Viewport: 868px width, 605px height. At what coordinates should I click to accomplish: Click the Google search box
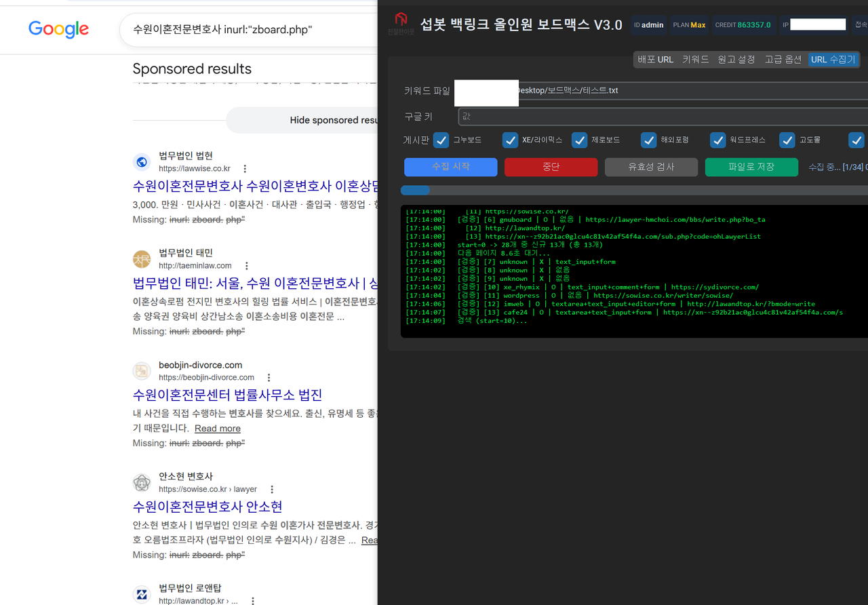(x=248, y=30)
